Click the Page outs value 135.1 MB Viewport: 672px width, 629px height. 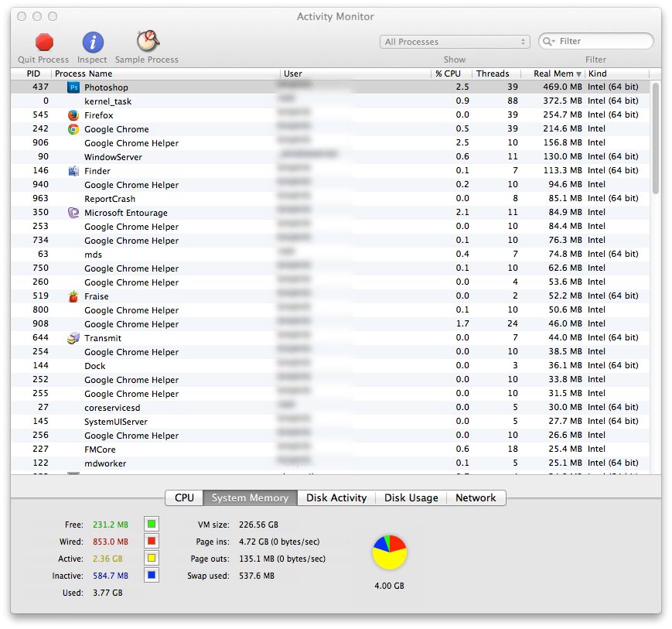(x=282, y=559)
